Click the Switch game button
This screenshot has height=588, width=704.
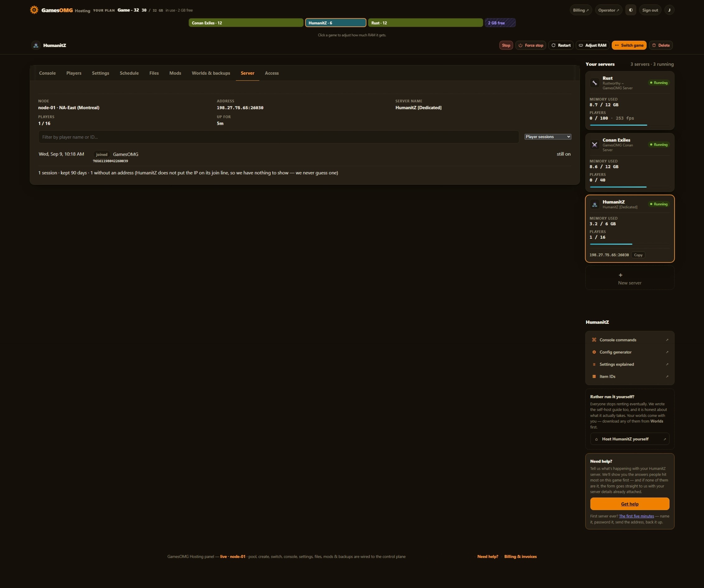pyautogui.click(x=629, y=45)
